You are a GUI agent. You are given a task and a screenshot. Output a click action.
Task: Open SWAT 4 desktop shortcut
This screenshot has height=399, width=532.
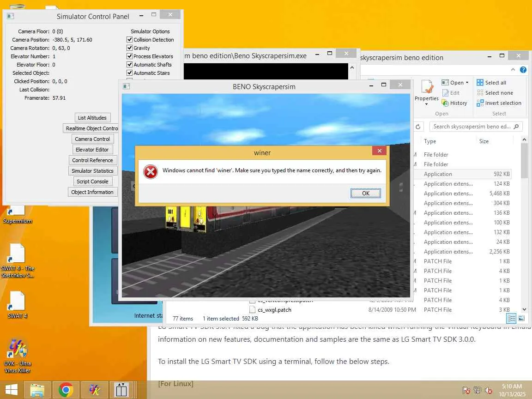[17, 305]
